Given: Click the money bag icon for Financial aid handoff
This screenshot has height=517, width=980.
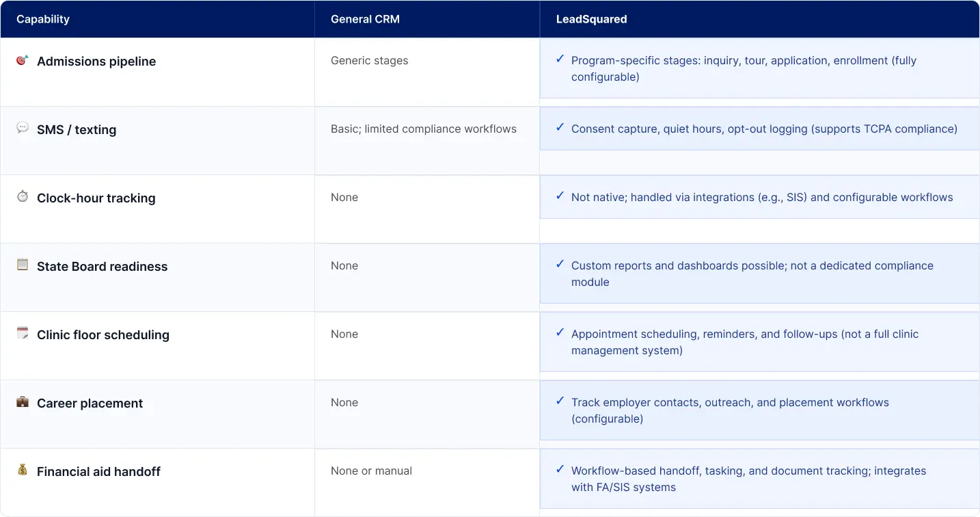Looking at the screenshot, I should pos(23,470).
